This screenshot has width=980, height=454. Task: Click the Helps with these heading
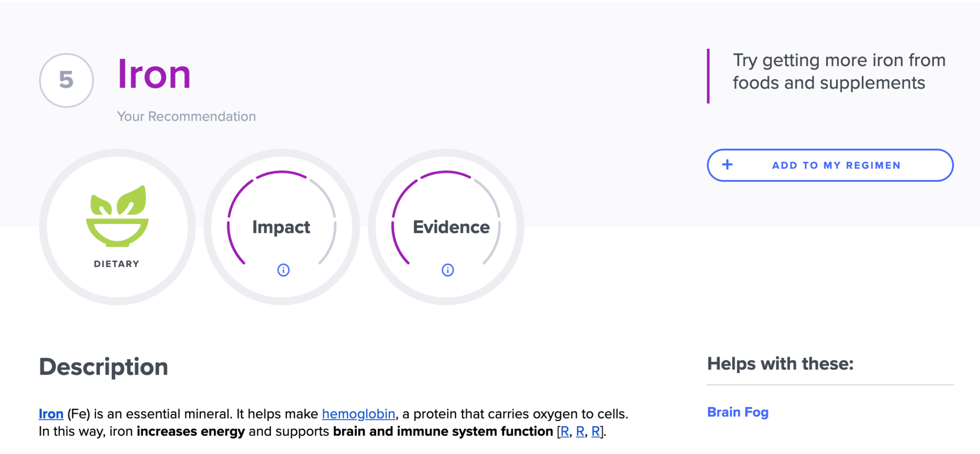pyautogui.click(x=780, y=364)
